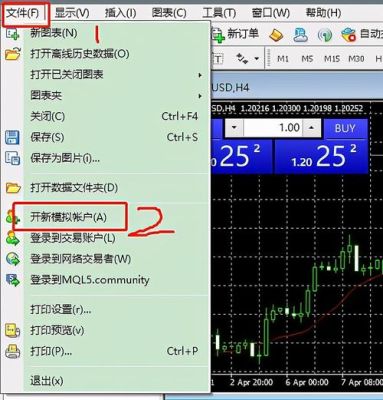Click the data folder icon
The image size is (383, 400).
(13, 188)
